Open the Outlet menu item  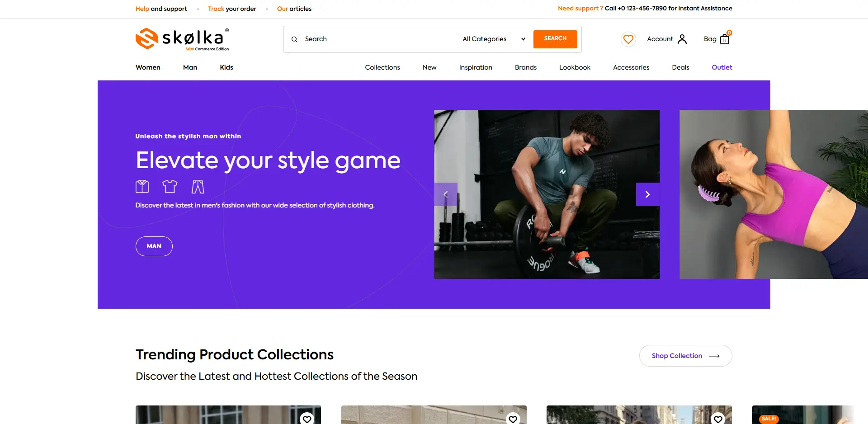722,67
